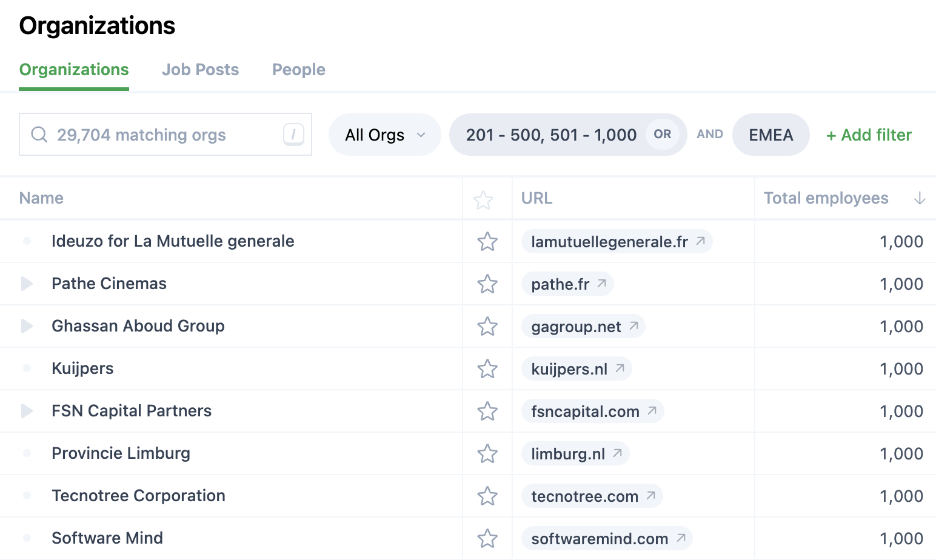
Task: Click the search magnifier icon
Action: (39, 135)
